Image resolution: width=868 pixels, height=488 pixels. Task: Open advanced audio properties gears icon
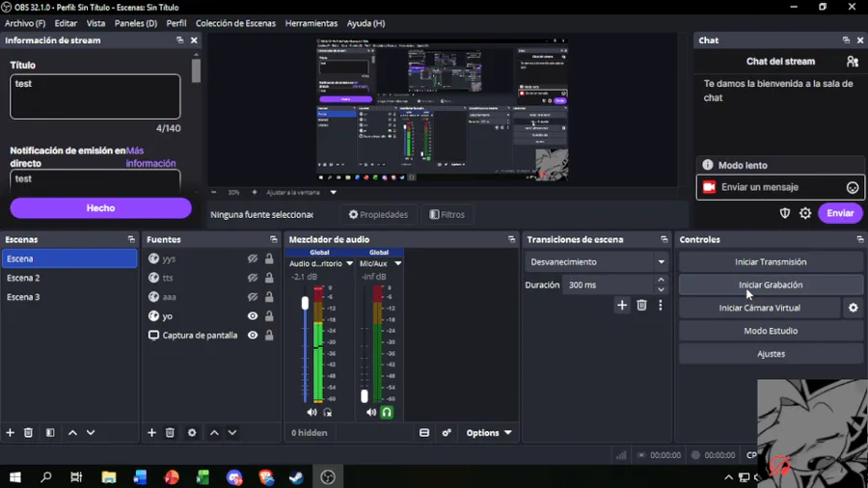[x=447, y=433]
